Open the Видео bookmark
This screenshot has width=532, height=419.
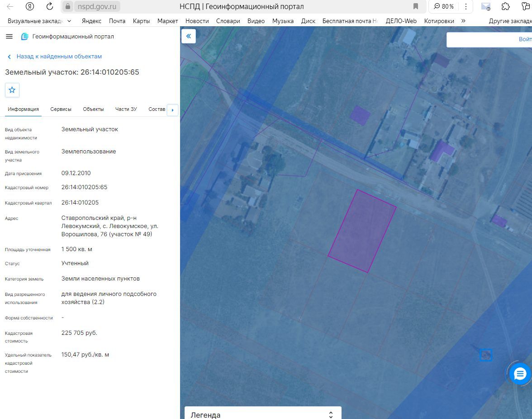click(x=256, y=21)
